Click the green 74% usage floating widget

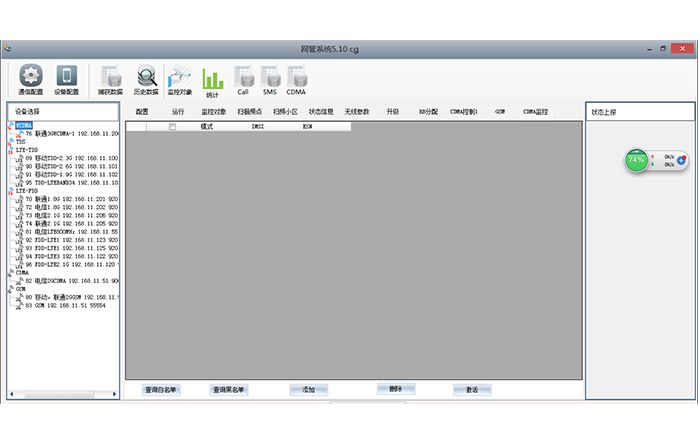coord(636,159)
